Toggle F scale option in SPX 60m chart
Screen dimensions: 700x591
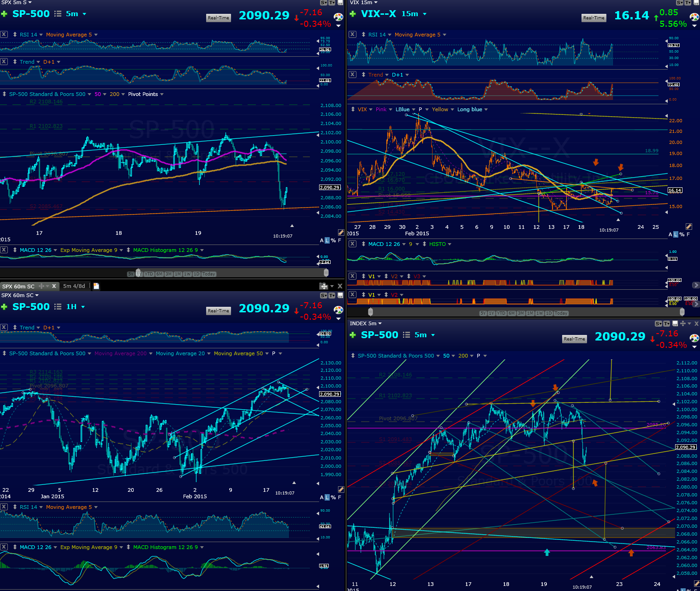[x=340, y=497]
